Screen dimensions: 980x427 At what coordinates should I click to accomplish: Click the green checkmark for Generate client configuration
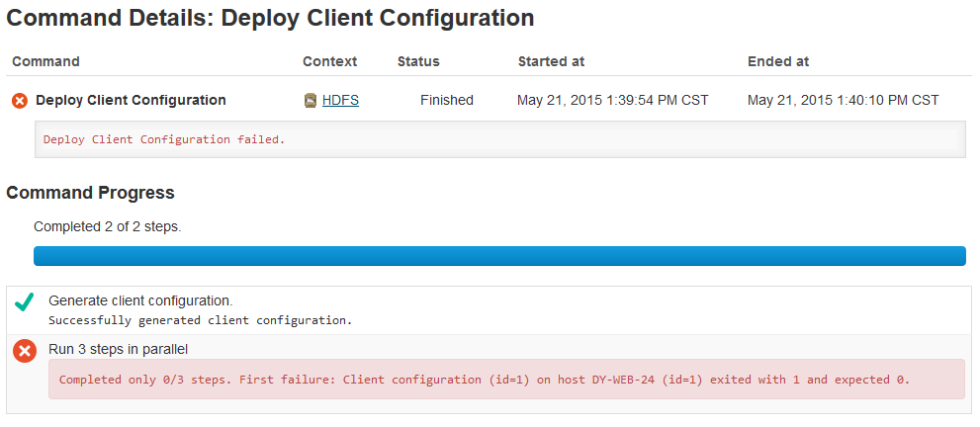25,303
